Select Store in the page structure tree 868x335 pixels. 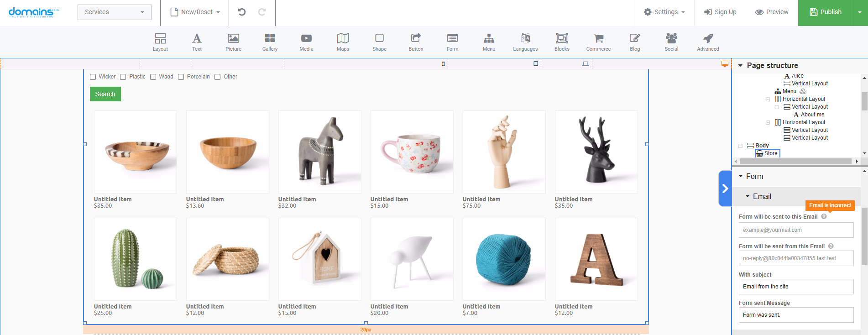click(770, 153)
